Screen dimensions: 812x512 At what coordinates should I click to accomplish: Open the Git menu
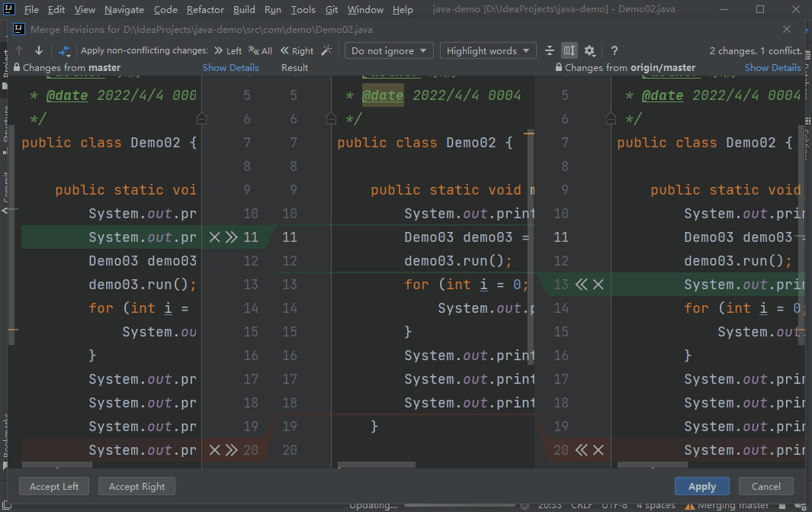click(x=332, y=10)
